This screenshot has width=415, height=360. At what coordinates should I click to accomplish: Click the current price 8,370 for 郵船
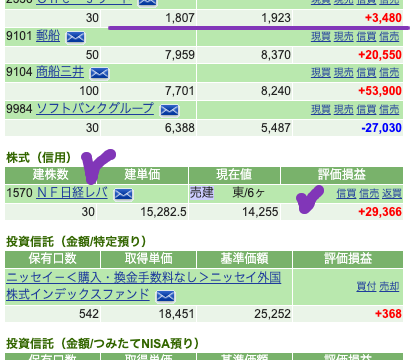pyautogui.click(x=276, y=55)
